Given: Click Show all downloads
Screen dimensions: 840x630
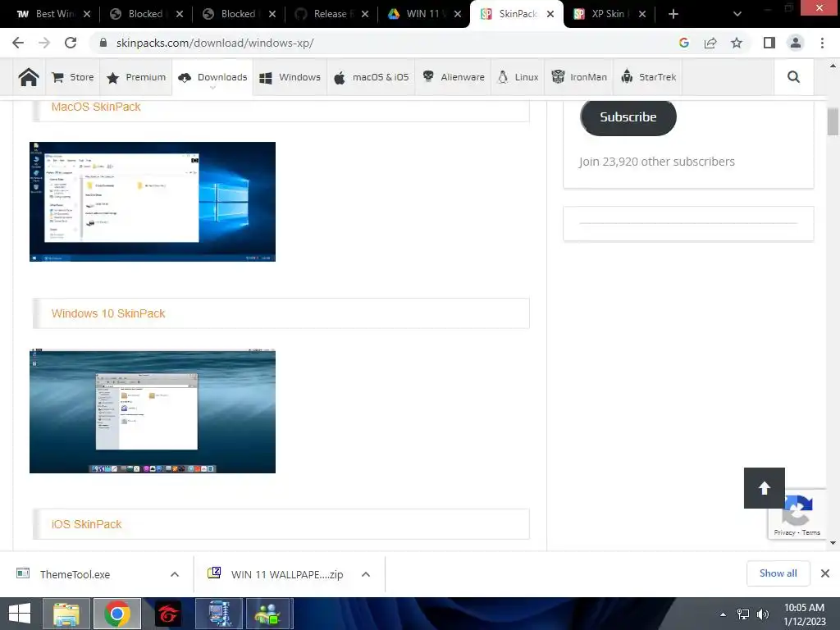Looking at the screenshot, I should click(778, 573).
